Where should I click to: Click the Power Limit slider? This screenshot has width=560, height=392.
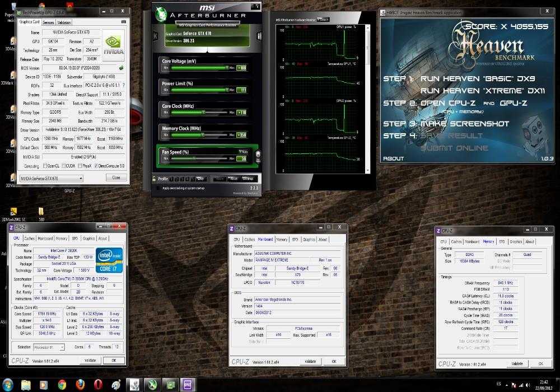(x=199, y=90)
